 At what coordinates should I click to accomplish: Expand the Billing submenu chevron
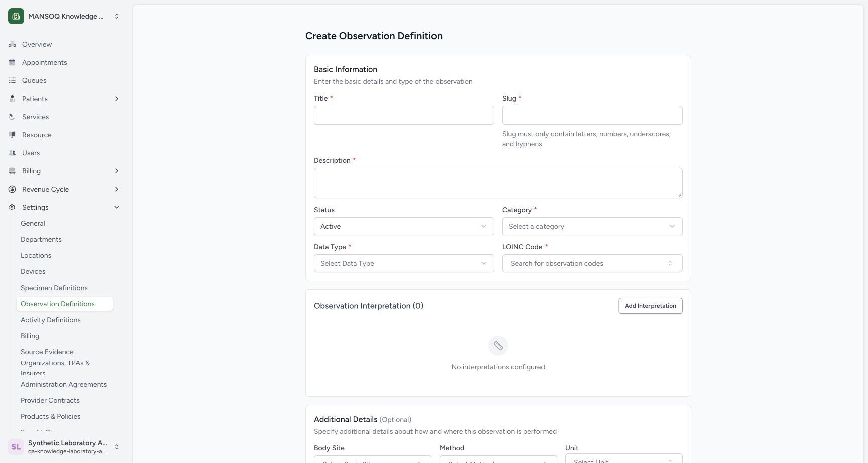pyautogui.click(x=117, y=171)
